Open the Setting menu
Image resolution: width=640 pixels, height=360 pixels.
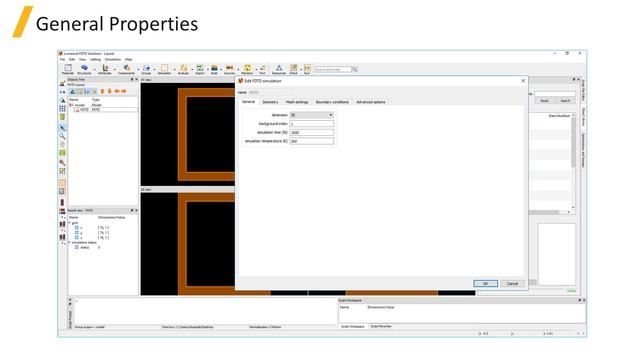point(95,60)
